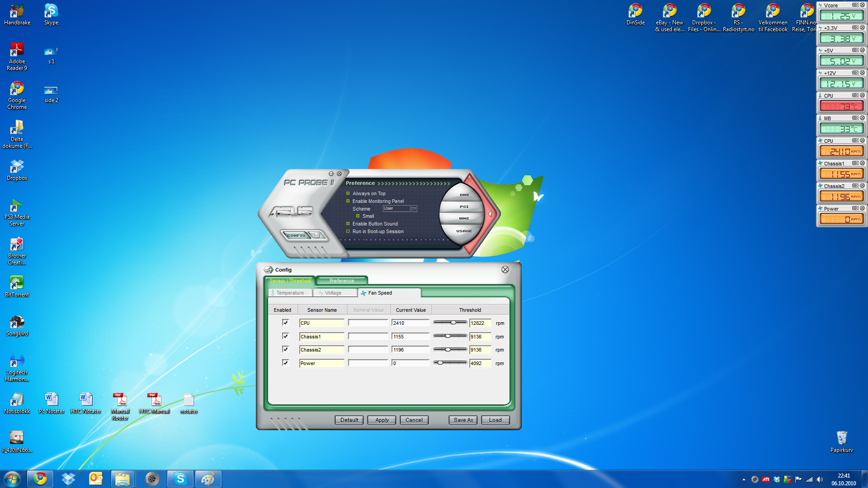868x488 pixels.
Task: Uncheck Enabled box for Chassis1 sensor
Action: 285,336
